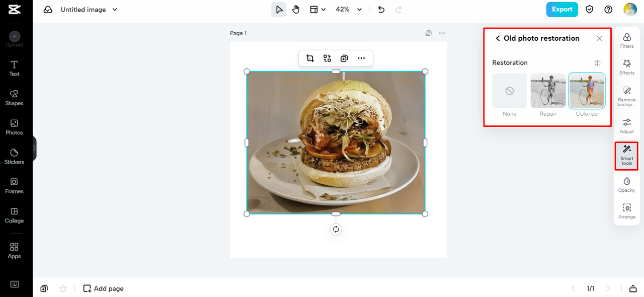Open the layout resize dropdown

click(317, 10)
